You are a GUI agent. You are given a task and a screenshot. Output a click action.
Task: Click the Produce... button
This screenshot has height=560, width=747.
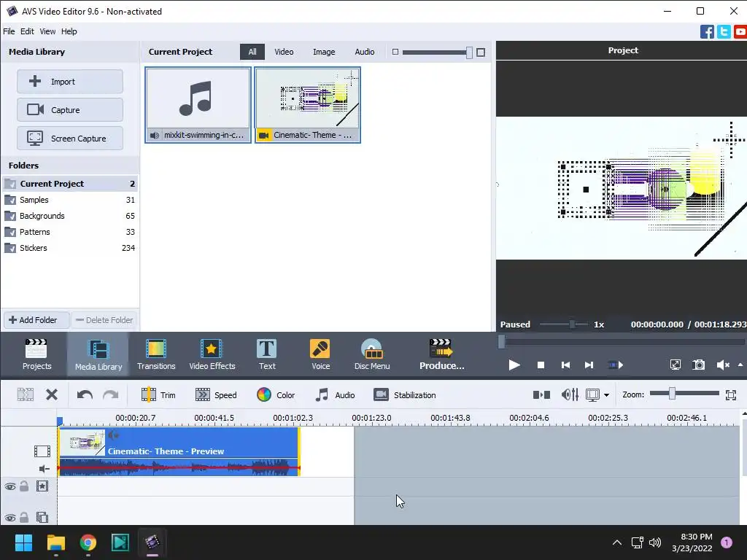tap(441, 354)
